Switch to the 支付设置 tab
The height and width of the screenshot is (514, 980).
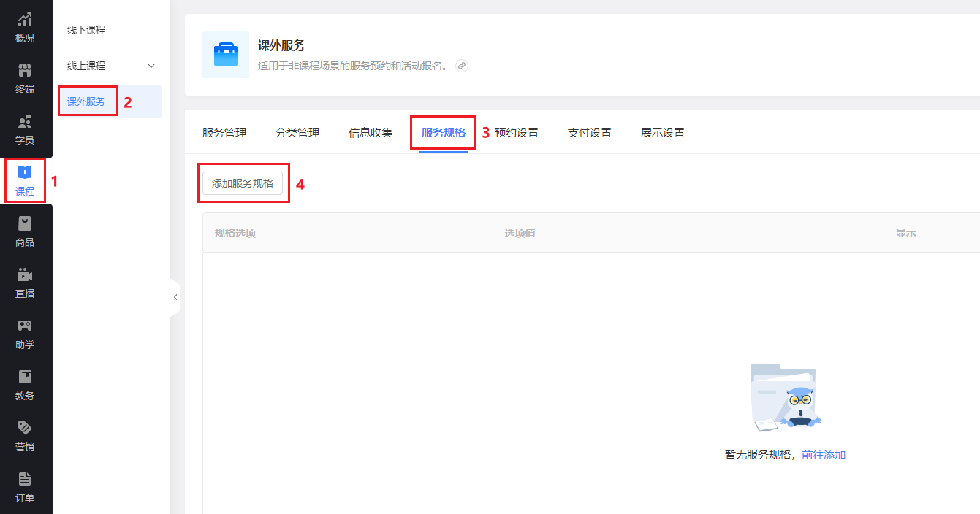coord(590,133)
